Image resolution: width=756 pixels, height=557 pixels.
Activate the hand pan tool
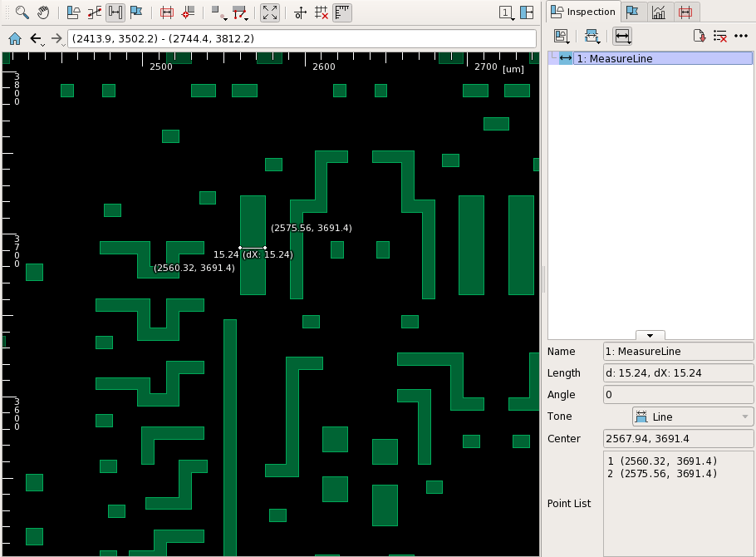pyautogui.click(x=43, y=12)
